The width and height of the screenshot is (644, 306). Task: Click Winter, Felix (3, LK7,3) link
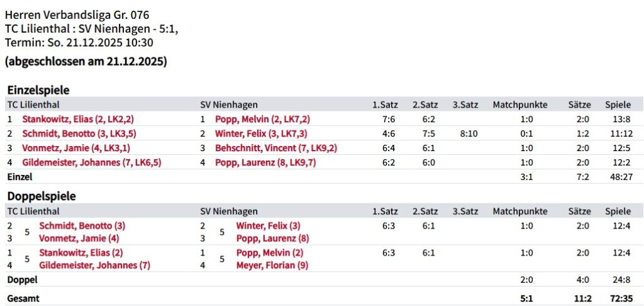click(x=261, y=133)
